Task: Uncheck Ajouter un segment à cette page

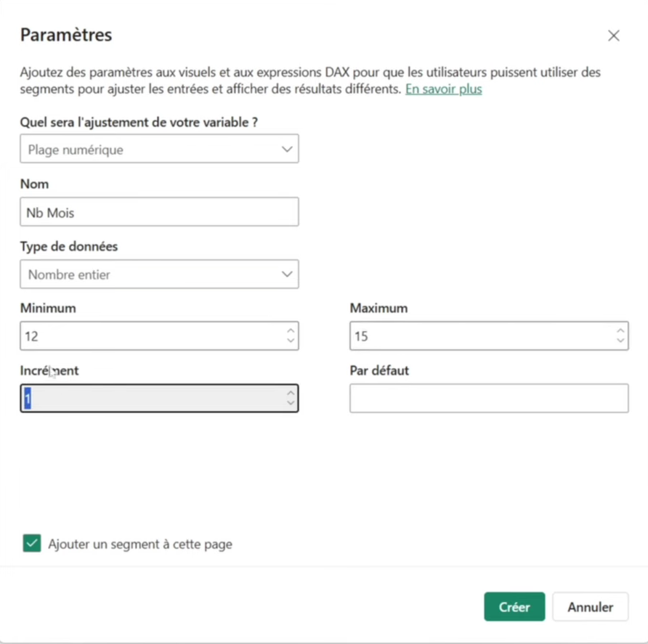Action: (32, 543)
